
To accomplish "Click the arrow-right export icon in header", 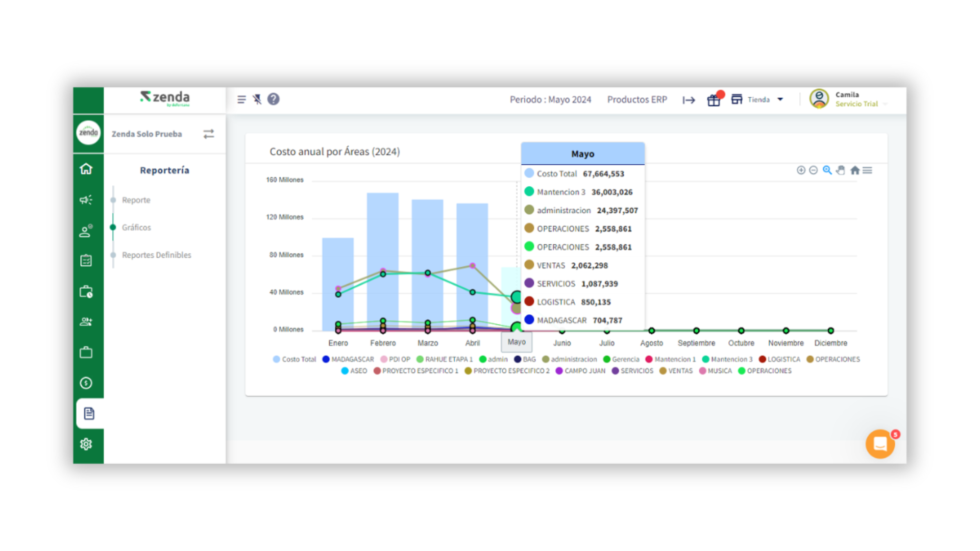I will (689, 100).
